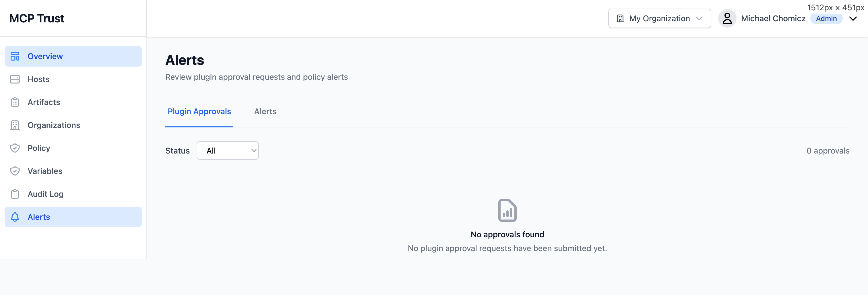868x295 pixels.
Task: Click the Admin role badge
Action: pyautogui.click(x=826, y=19)
